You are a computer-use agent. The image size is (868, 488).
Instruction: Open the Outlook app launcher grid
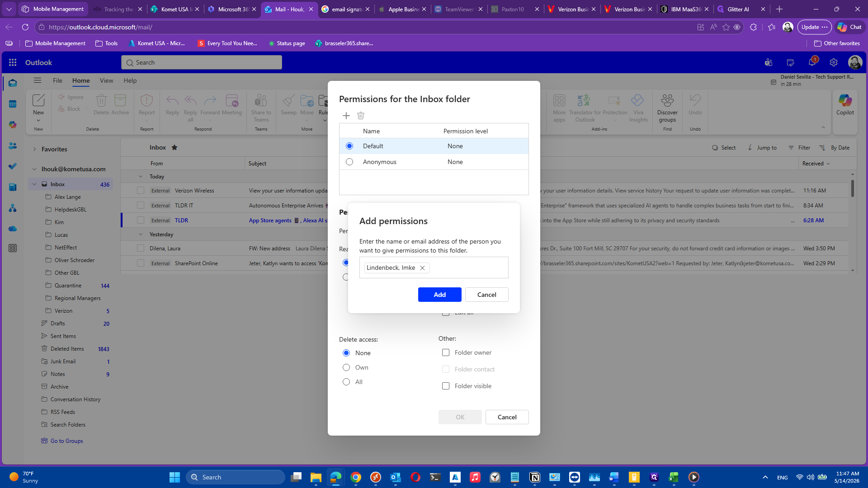tap(13, 62)
